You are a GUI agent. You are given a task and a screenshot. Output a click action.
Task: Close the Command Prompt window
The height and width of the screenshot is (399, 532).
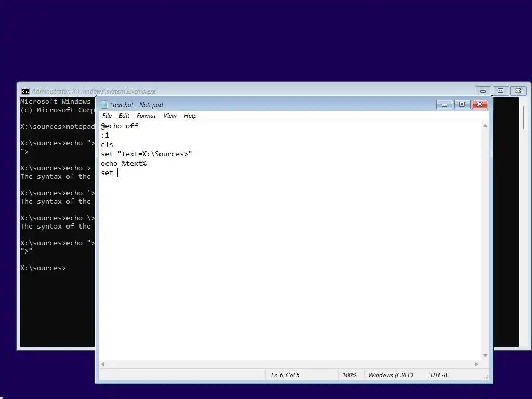(518, 91)
